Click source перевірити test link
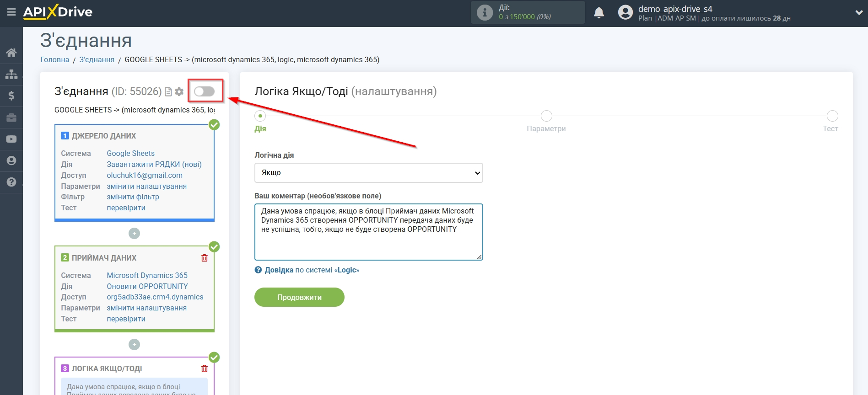868x395 pixels. 126,208
